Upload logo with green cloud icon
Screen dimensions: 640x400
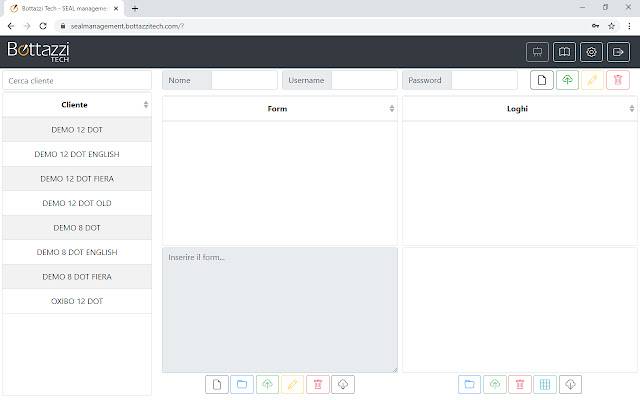coord(495,384)
